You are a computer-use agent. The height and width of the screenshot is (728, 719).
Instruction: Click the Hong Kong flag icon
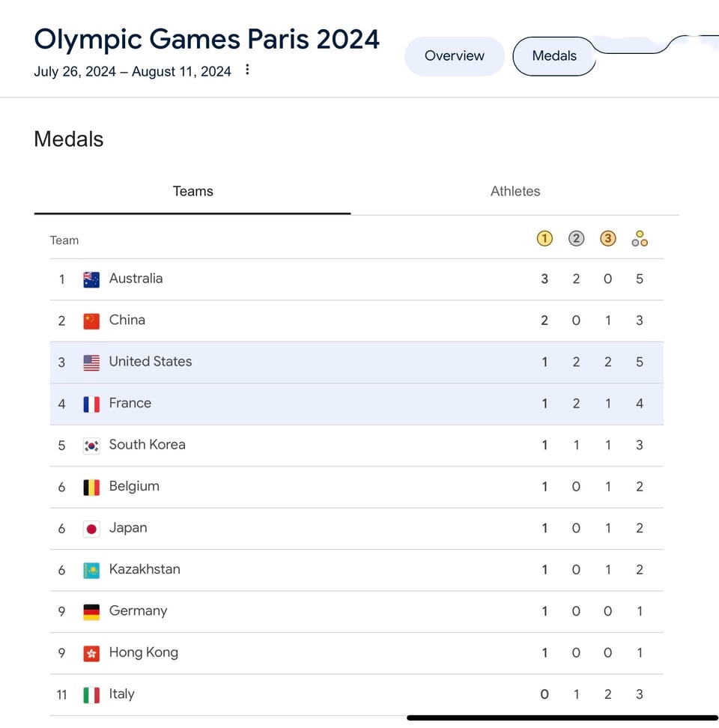click(91, 653)
